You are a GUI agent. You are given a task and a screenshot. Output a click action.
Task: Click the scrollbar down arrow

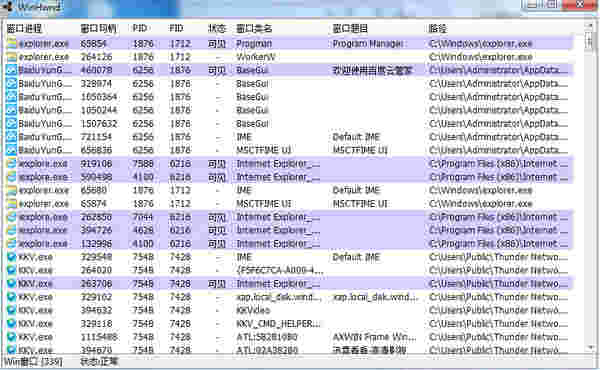click(589, 347)
